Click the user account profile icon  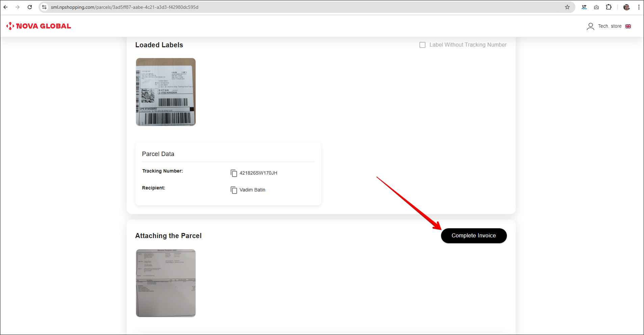590,26
